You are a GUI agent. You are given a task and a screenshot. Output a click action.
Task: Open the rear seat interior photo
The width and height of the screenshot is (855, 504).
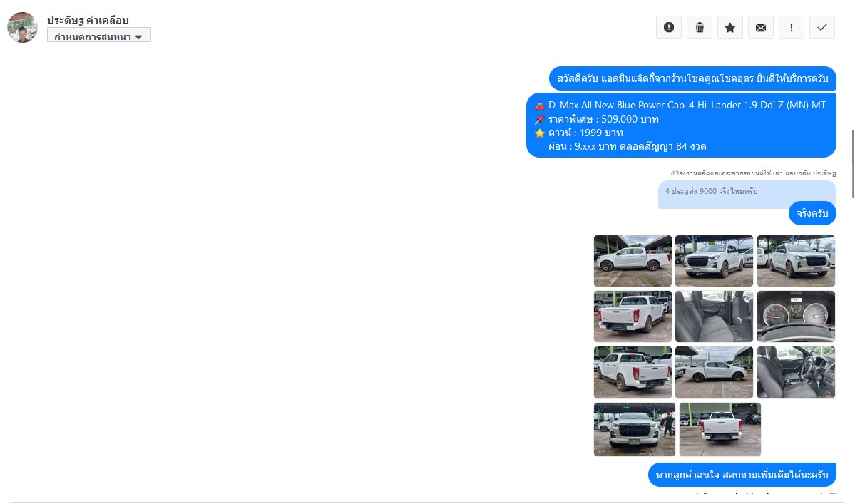pyautogui.click(x=714, y=317)
